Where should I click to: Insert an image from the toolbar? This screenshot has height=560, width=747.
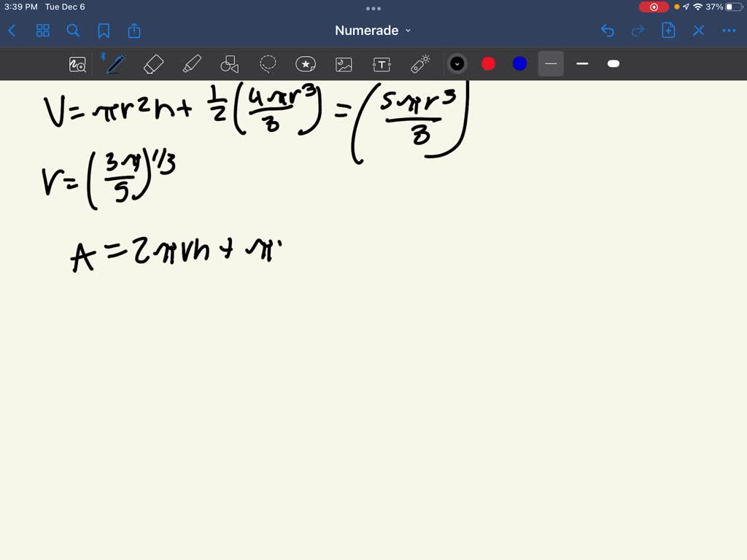(343, 63)
